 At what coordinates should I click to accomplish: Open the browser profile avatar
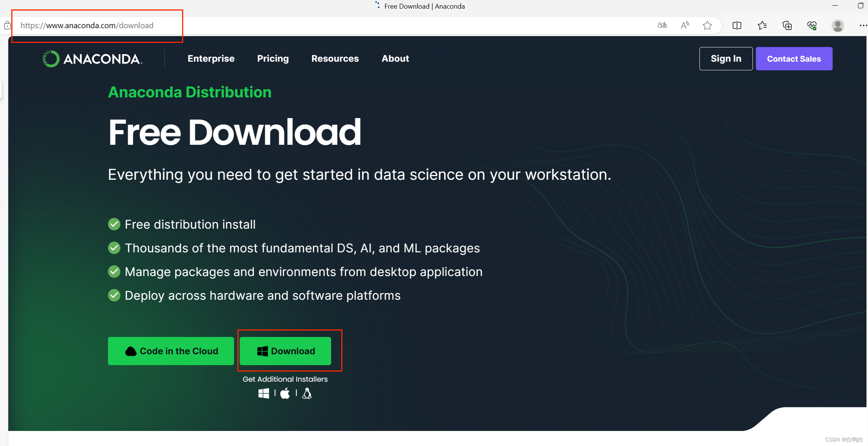[838, 26]
